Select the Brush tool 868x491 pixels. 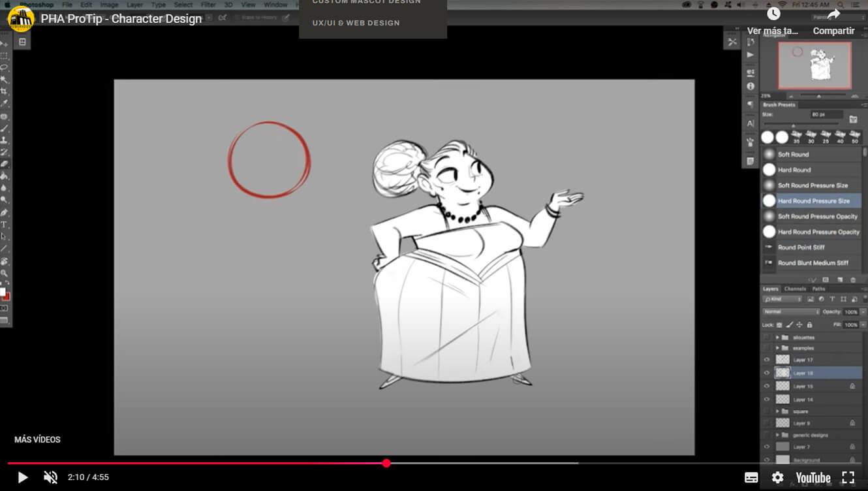pos(5,129)
